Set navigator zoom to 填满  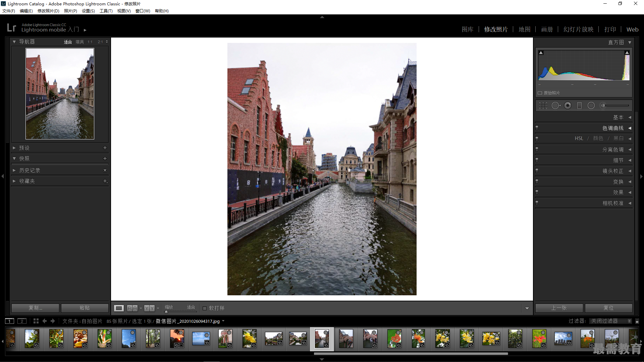pos(80,42)
